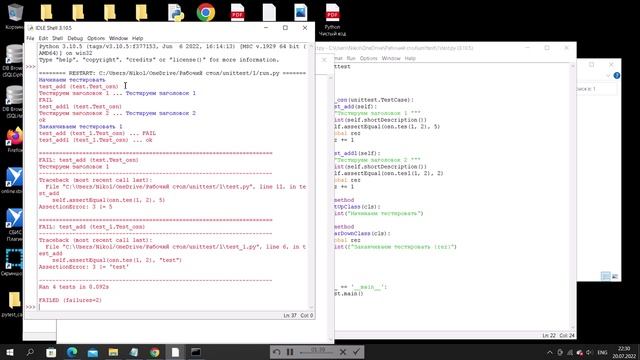Open the Python Чистый код PDF icon
Viewport: 640px width, 360px height.
pyautogui.click(x=332, y=19)
